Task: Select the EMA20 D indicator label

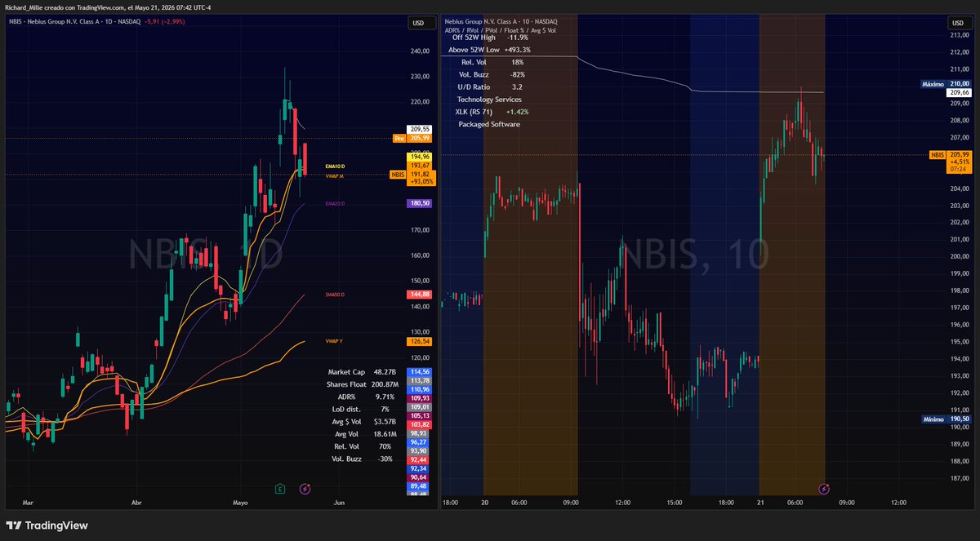Action: click(334, 203)
